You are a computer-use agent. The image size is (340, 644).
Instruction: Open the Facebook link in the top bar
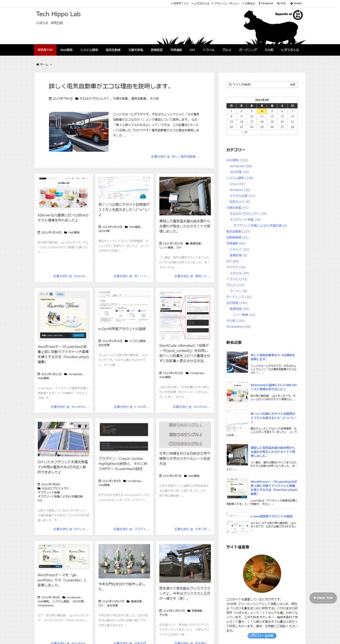[265, 3]
